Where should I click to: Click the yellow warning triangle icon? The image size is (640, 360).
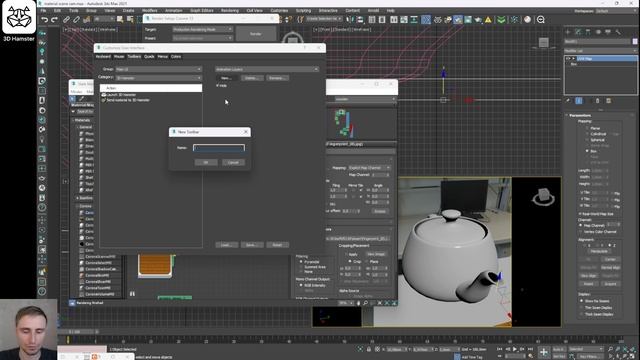pos(488,19)
